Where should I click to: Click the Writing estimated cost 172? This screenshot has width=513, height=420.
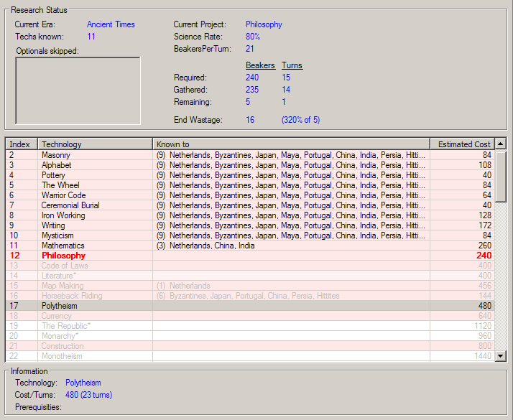point(485,225)
